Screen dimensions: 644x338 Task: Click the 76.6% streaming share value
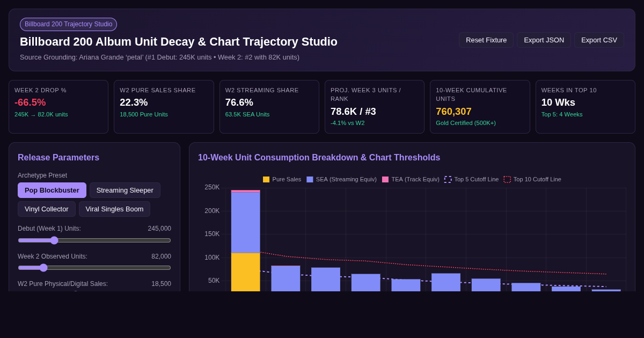tap(239, 102)
